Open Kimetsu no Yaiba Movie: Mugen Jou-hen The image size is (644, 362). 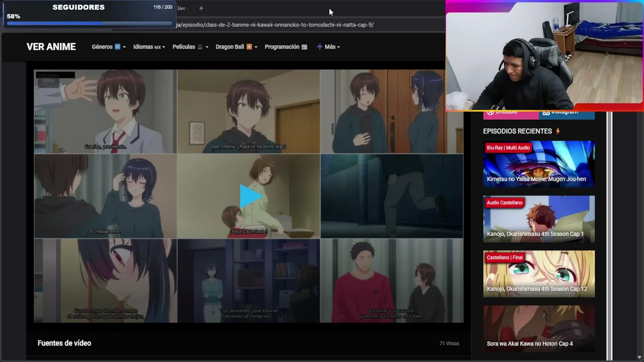539,164
